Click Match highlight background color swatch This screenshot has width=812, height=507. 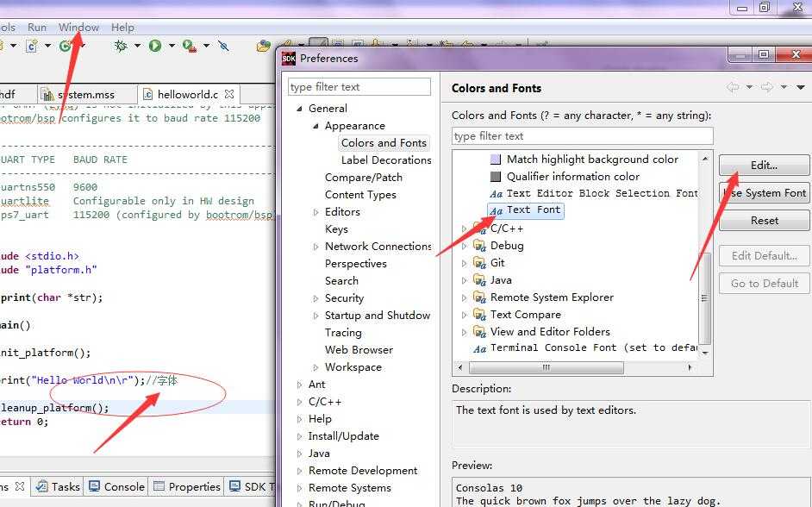pyautogui.click(x=496, y=160)
